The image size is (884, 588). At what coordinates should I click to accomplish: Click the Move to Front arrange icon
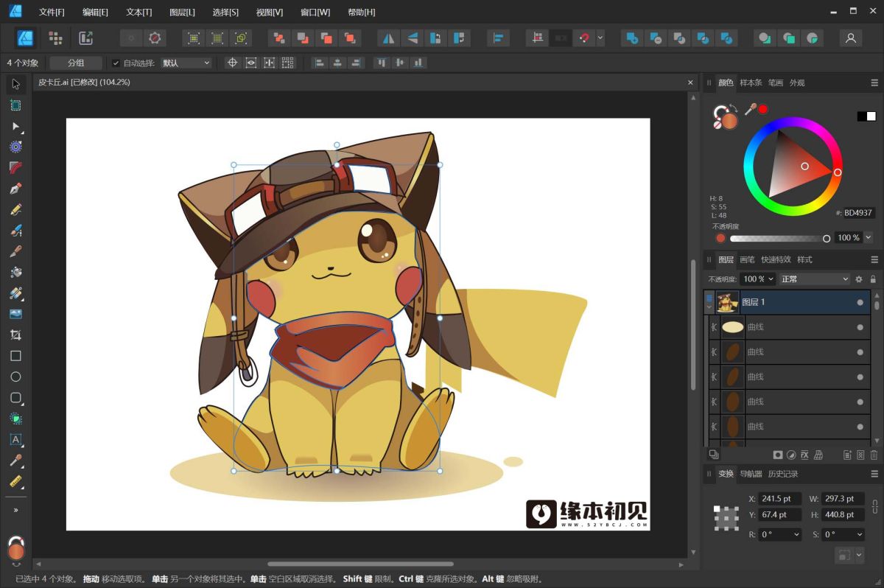[351, 38]
